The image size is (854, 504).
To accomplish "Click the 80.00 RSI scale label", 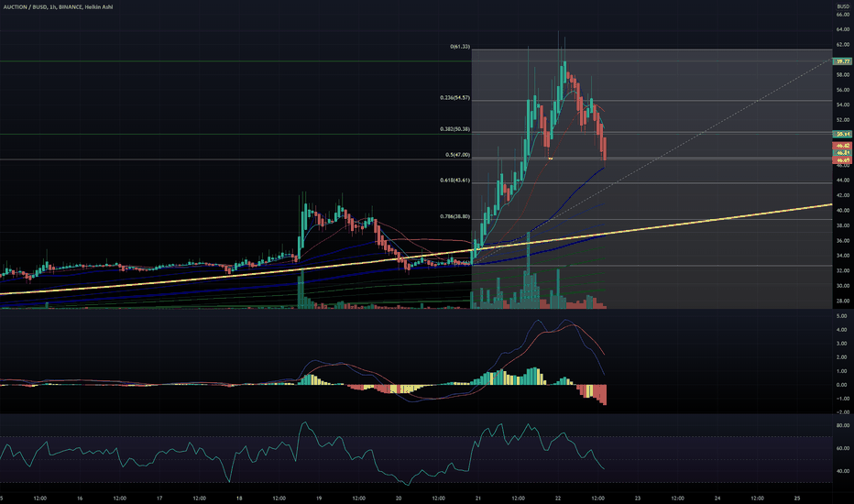I will tap(843, 425).
